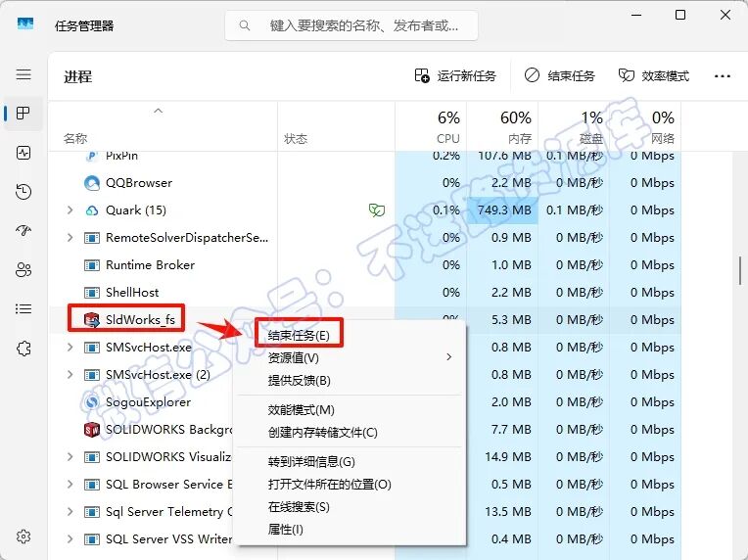Choose 创建内存转储文件(C) in context menu
Image resolution: width=748 pixels, height=560 pixels.
point(322,433)
